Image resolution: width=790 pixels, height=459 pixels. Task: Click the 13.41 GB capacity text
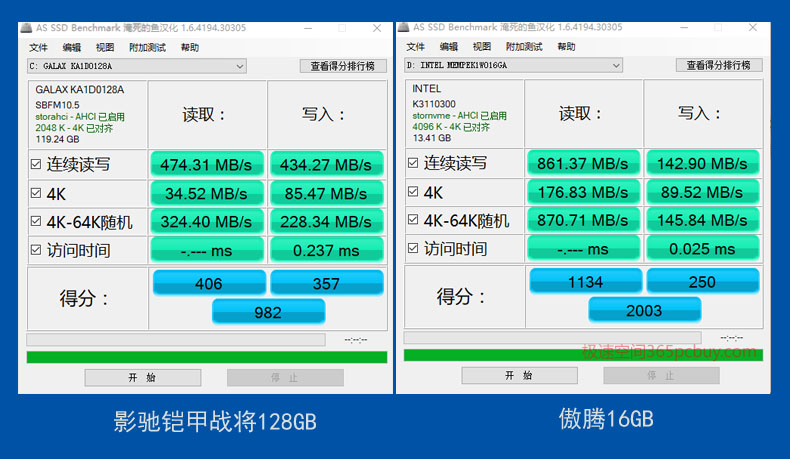click(432, 138)
